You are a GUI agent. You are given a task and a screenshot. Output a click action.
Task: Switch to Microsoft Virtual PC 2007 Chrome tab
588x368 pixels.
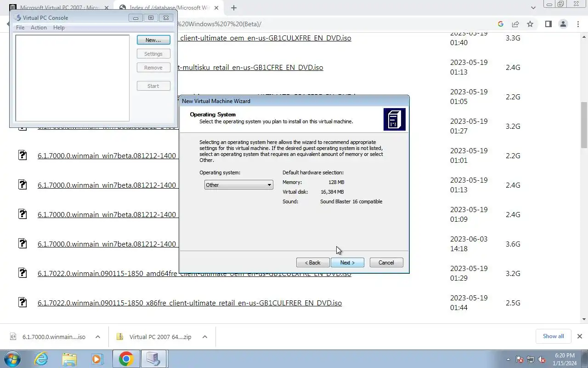point(60,8)
